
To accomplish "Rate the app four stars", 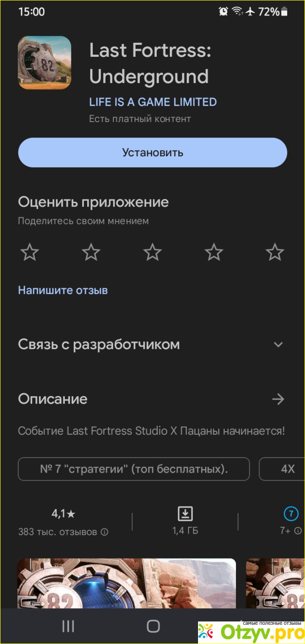I will [x=214, y=253].
